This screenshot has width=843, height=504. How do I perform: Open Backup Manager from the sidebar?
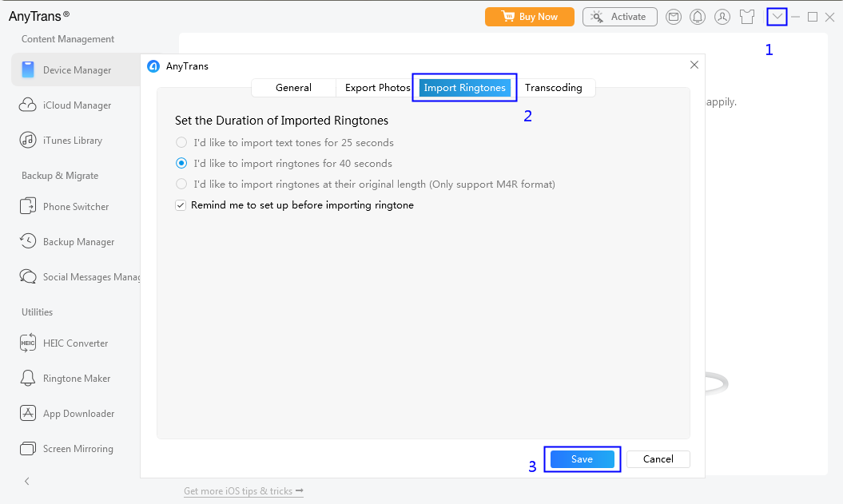(x=67, y=242)
